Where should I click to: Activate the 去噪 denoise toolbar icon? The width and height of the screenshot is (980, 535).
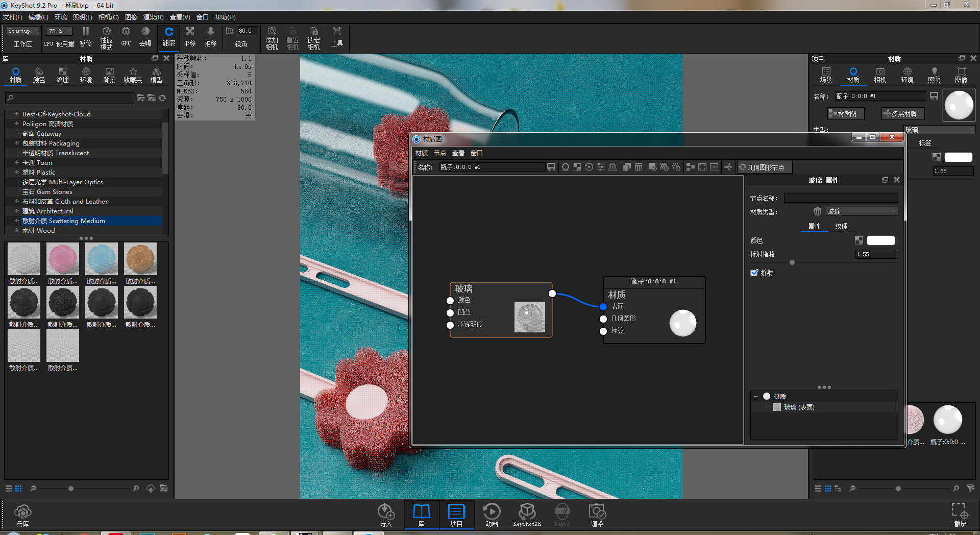tap(145, 37)
